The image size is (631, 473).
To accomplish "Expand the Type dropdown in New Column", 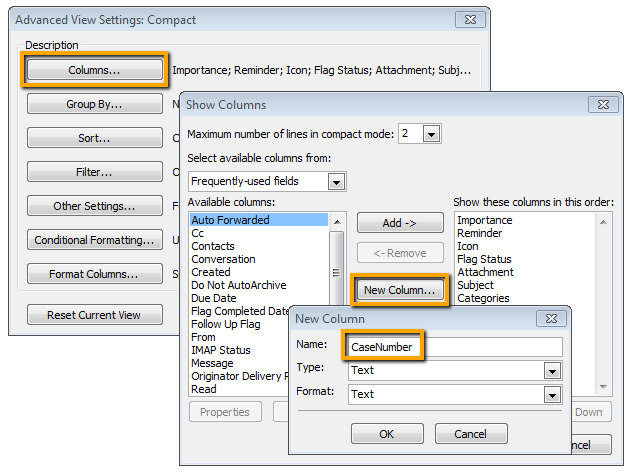I will point(552,371).
